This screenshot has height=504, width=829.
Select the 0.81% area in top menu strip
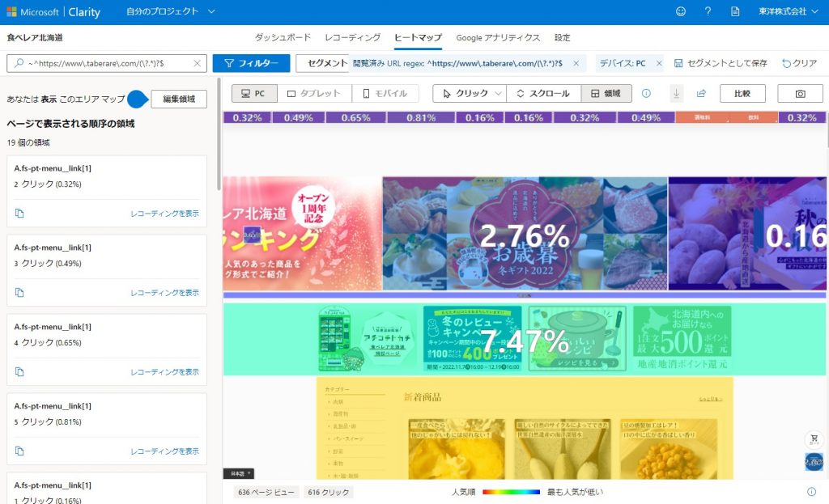(421, 117)
